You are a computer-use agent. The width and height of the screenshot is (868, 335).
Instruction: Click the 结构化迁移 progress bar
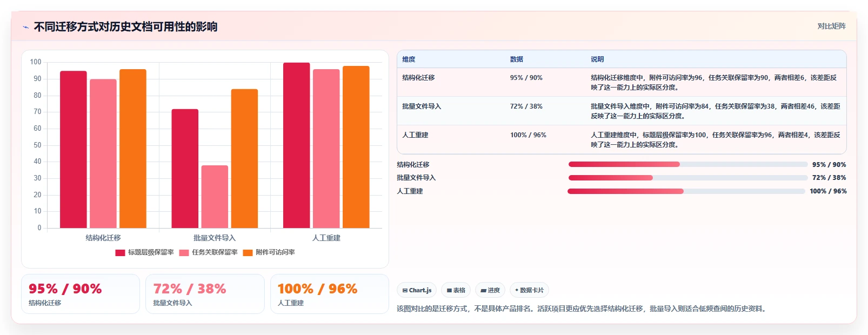[687, 164]
